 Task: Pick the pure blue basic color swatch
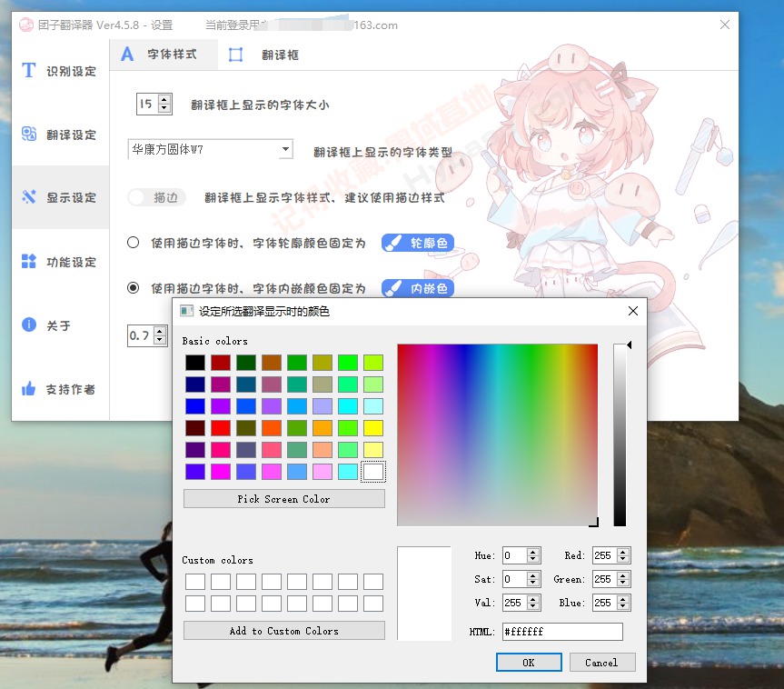tap(195, 405)
